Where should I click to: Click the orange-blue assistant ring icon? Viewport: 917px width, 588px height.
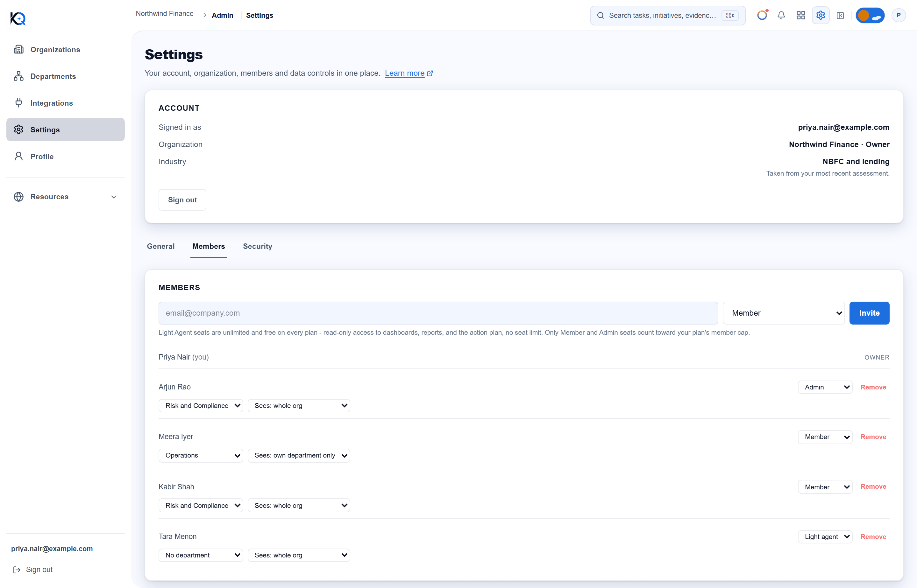(x=762, y=15)
